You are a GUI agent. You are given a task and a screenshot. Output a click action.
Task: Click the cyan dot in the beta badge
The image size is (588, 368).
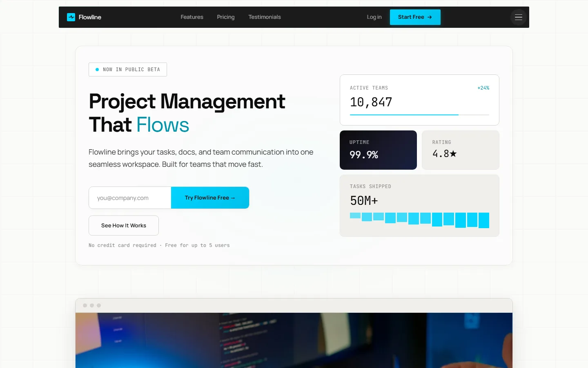(x=97, y=70)
